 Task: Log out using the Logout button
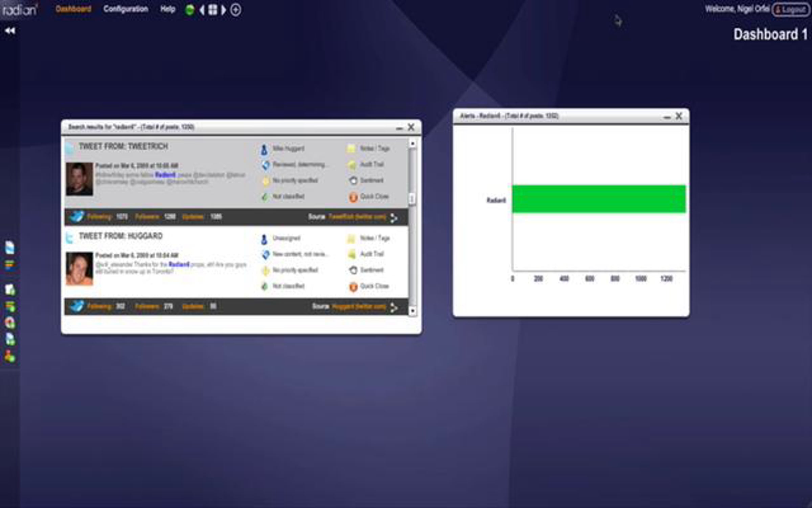point(791,9)
